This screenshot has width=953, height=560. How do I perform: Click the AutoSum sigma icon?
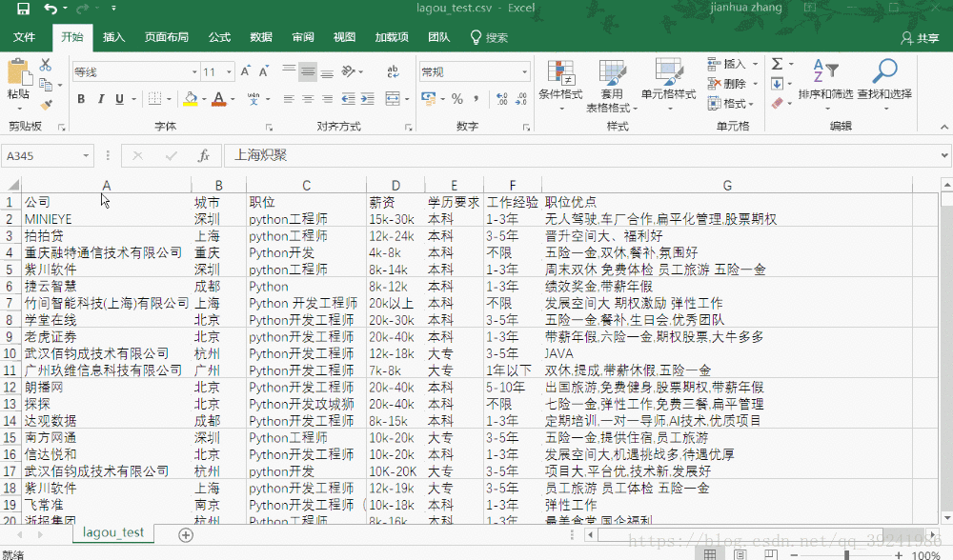click(777, 64)
